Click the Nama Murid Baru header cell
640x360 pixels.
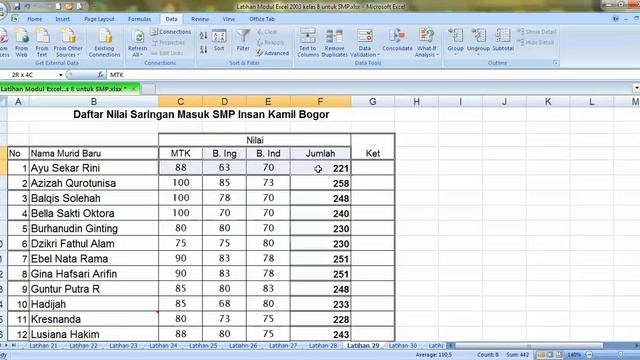click(93, 153)
